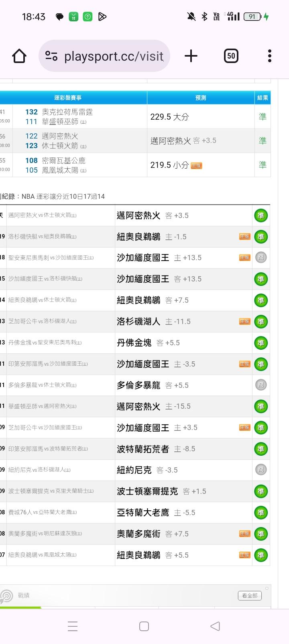
Task: Click 休士頓火箭 in the top table
Action: pyautogui.click(x=60, y=146)
